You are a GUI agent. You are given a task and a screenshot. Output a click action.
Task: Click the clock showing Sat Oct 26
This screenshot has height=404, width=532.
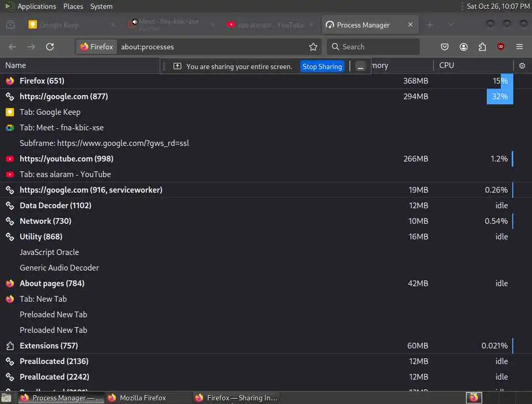tap(498, 6)
